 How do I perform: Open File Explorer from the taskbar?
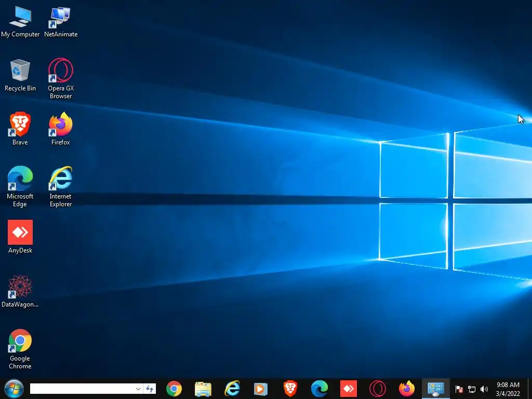click(x=203, y=389)
